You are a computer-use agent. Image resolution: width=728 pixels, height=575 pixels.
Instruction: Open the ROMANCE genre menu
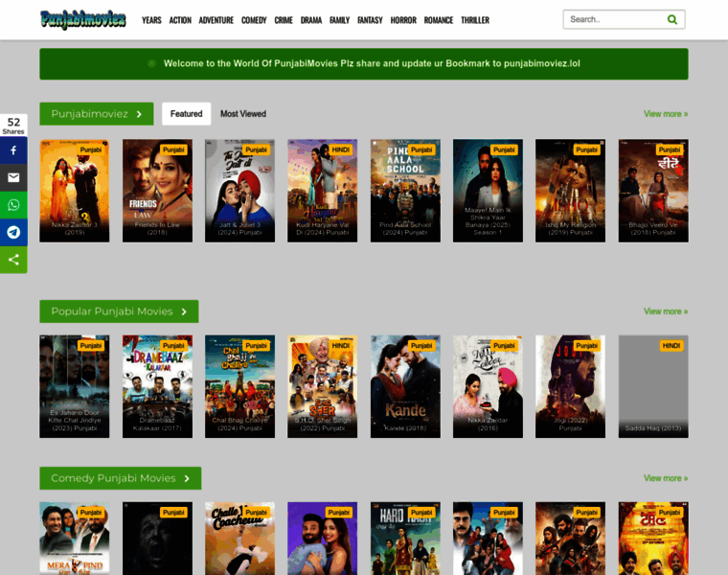coord(439,20)
